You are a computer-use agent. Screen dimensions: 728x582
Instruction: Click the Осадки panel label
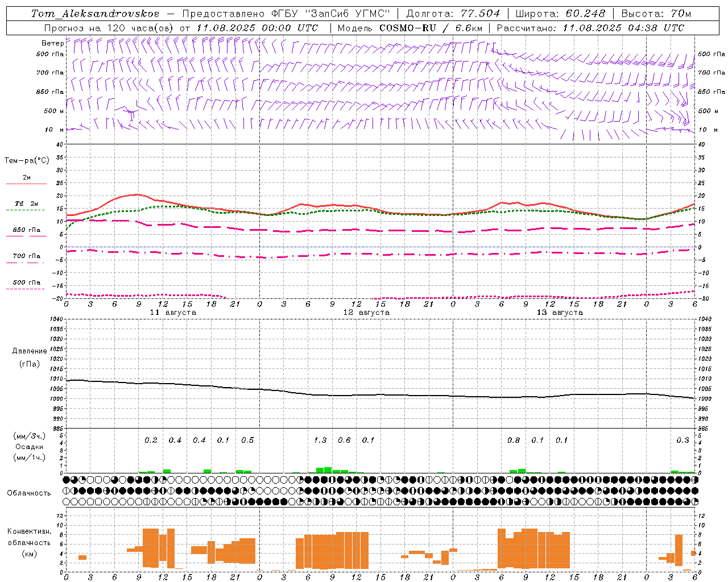(30, 447)
